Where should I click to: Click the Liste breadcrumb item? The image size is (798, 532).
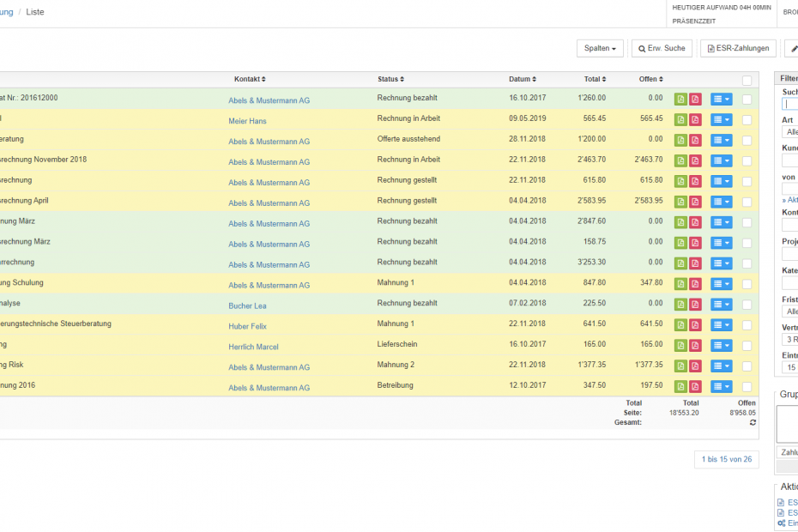pos(35,12)
